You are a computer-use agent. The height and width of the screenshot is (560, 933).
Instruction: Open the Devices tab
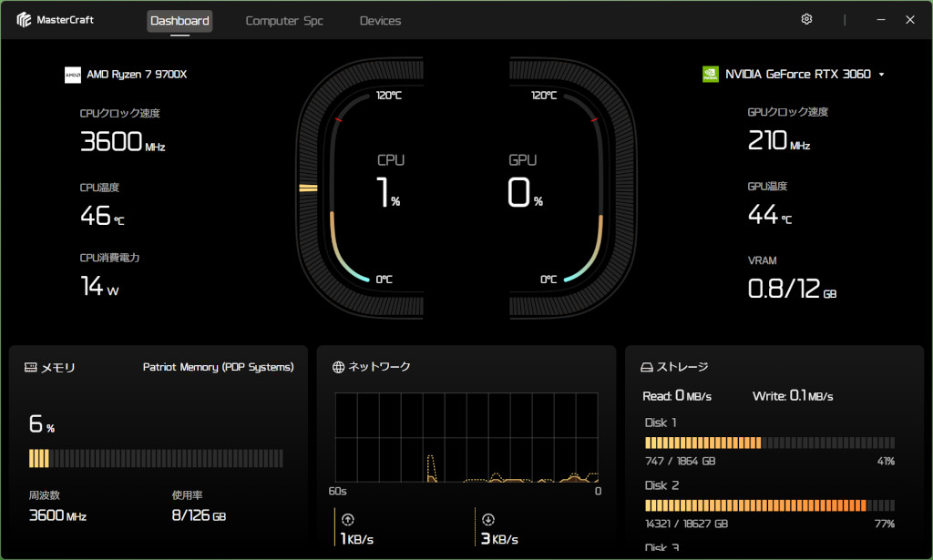pos(380,21)
